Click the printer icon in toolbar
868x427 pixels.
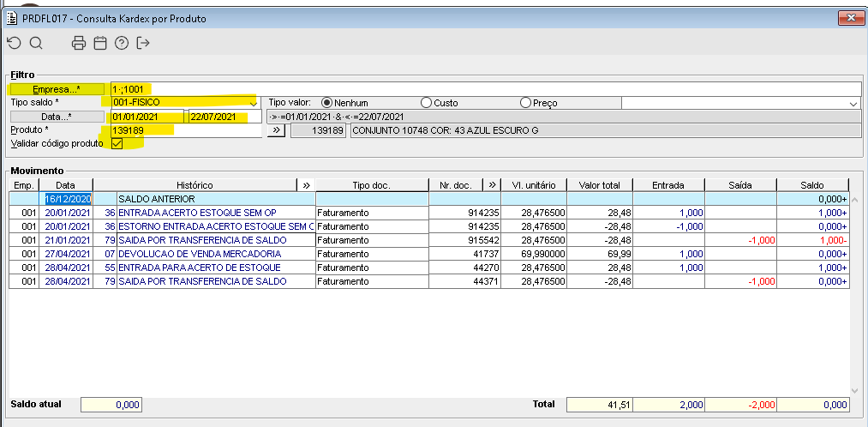tap(79, 43)
